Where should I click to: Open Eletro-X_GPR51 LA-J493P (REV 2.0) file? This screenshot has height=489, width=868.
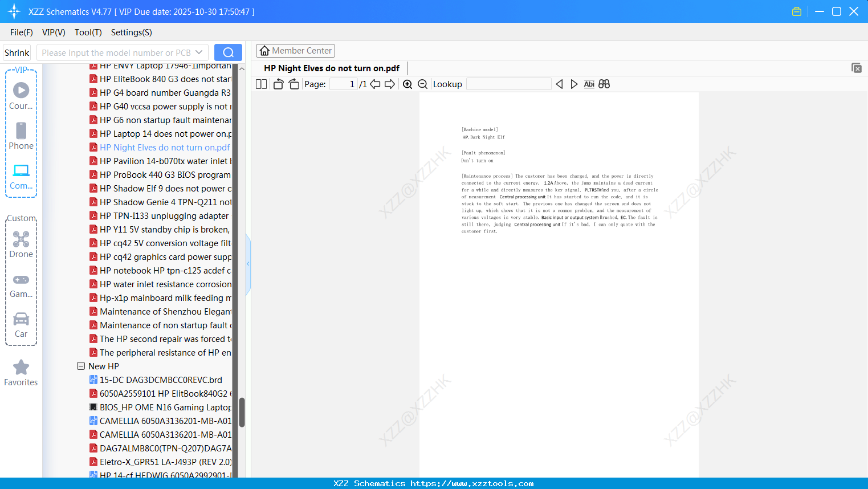tap(161, 462)
